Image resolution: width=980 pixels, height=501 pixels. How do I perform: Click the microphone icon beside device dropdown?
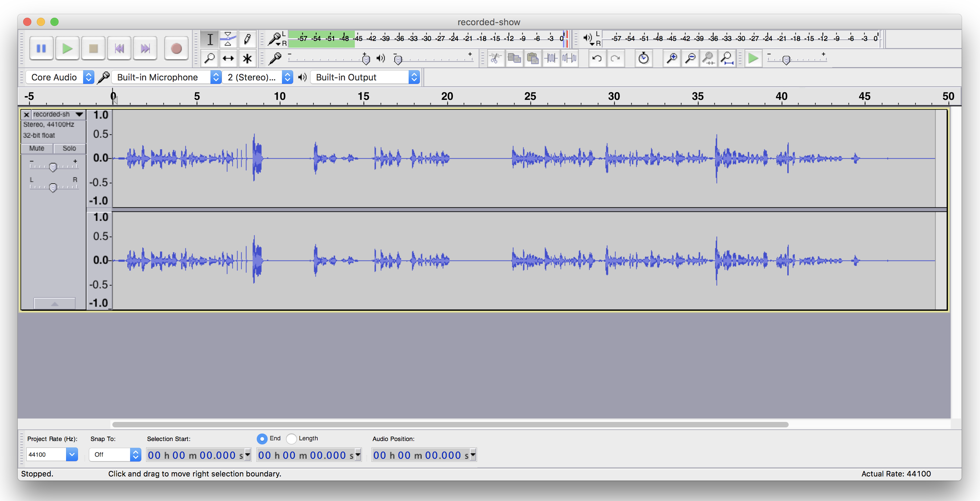point(104,77)
